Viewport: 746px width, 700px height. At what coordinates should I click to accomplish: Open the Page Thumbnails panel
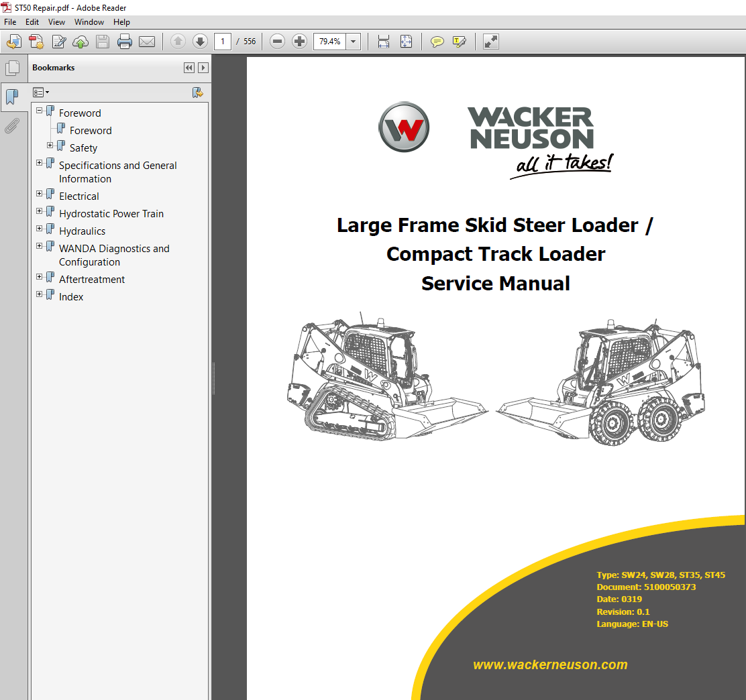[13, 67]
